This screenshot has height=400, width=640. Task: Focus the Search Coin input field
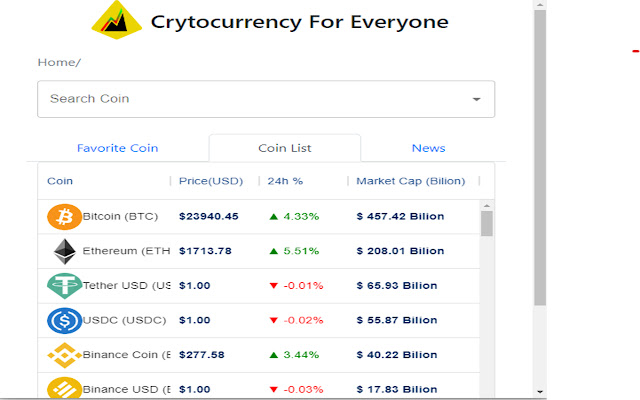[x=266, y=99]
